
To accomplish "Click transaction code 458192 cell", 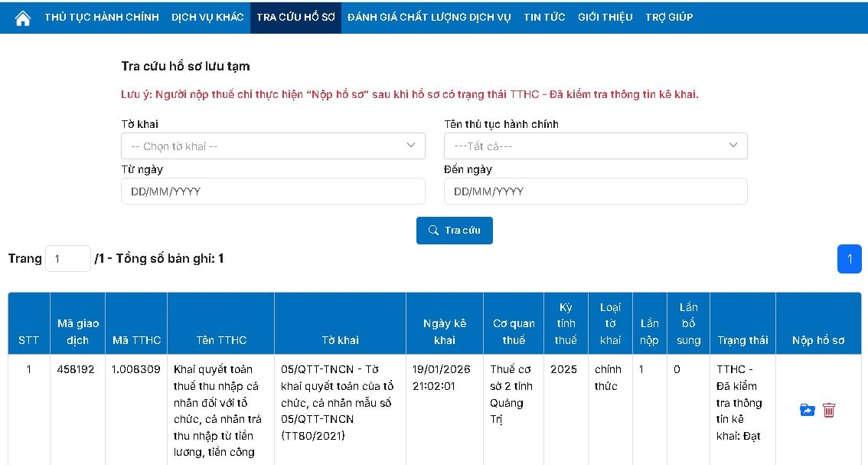I will 76,369.
